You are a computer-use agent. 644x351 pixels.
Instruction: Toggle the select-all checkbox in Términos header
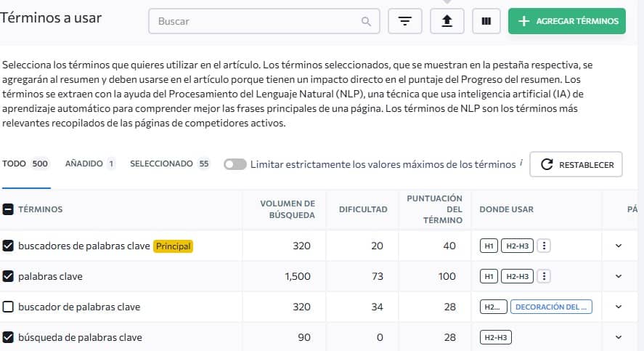pos(9,209)
